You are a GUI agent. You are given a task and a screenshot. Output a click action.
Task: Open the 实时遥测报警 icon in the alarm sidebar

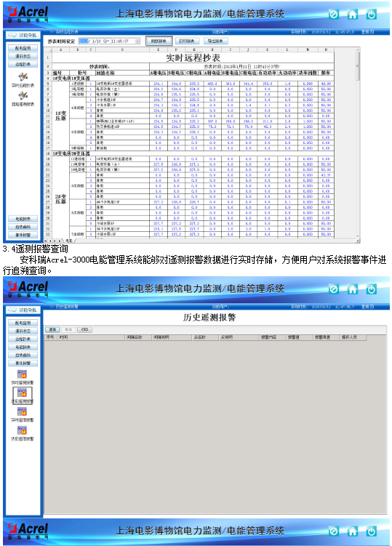coord(23,374)
